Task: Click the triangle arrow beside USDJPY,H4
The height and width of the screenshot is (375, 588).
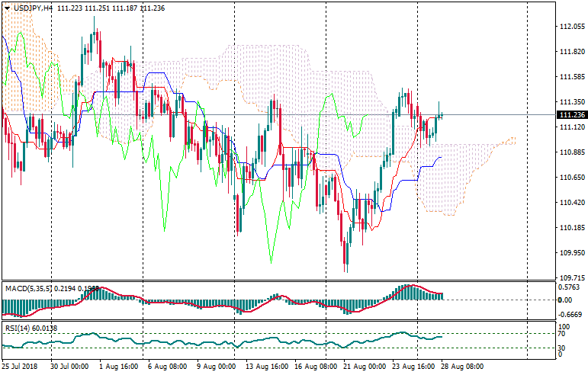Action: pyautogui.click(x=7, y=8)
